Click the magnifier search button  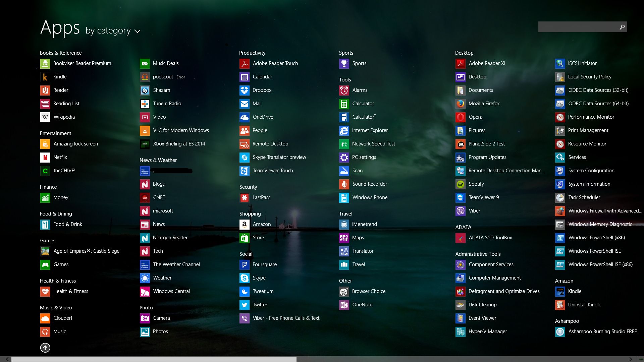(622, 27)
